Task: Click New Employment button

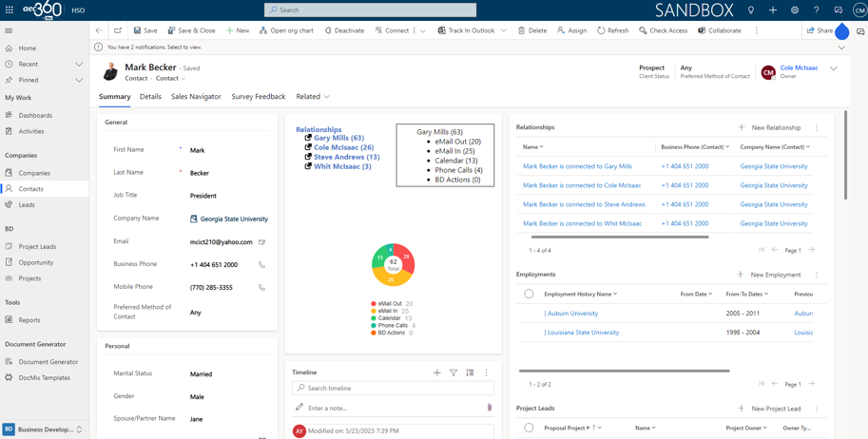Action: pyautogui.click(x=769, y=275)
